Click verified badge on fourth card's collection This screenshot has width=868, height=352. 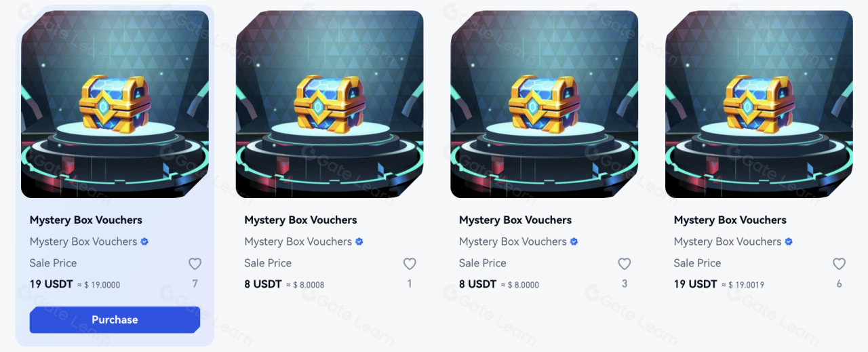point(789,241)
